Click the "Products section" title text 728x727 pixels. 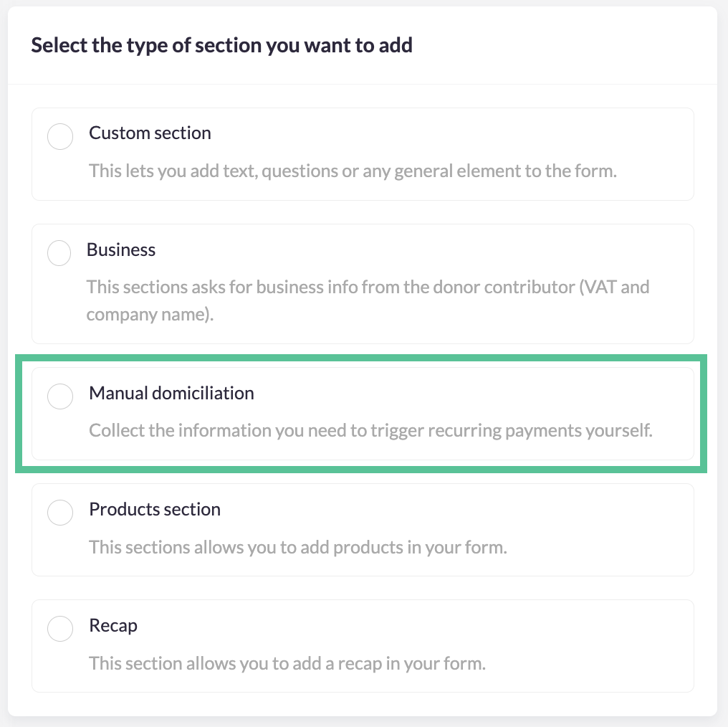pyautogui.click(x=155, y=509)
